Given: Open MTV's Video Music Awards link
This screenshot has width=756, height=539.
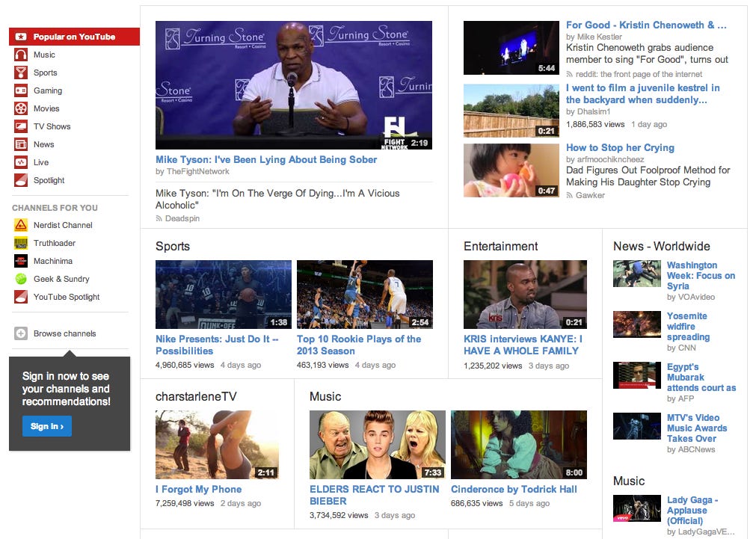Looking at the screenshot, I should click(x=697, y=428).
